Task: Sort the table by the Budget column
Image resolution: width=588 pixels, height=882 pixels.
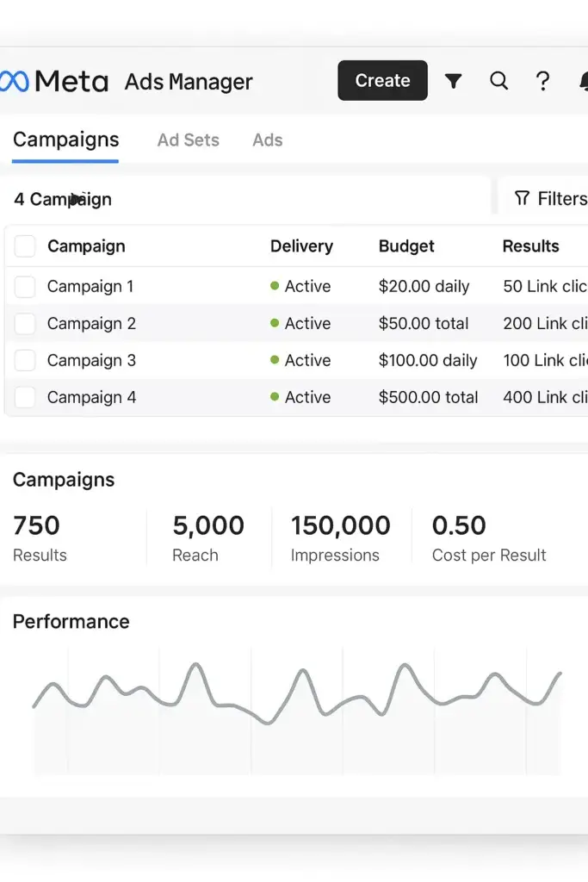Action: [x=405, y=245]
